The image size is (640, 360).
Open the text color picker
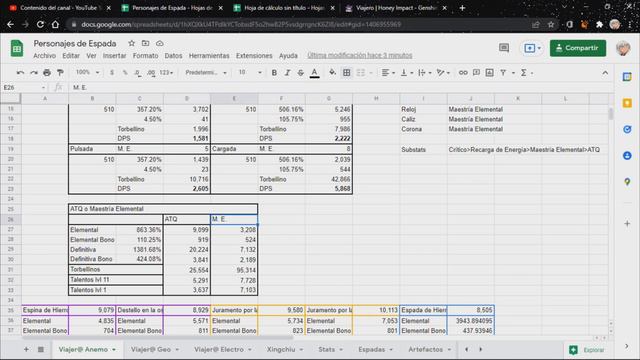(314, 73)
